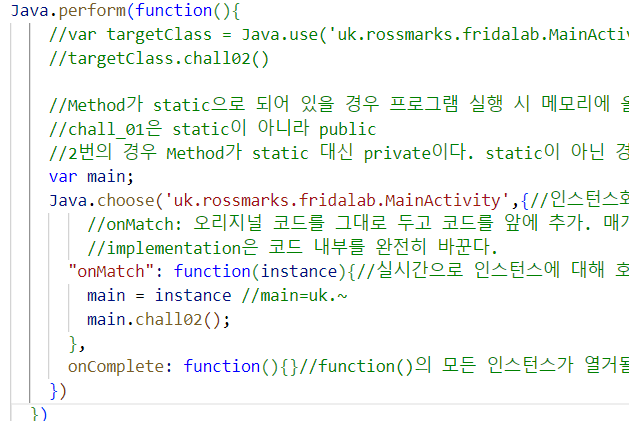Click the '})' line closing Java.choose
Viewport: 629px width, 421px height.
[x=58, y=391]
